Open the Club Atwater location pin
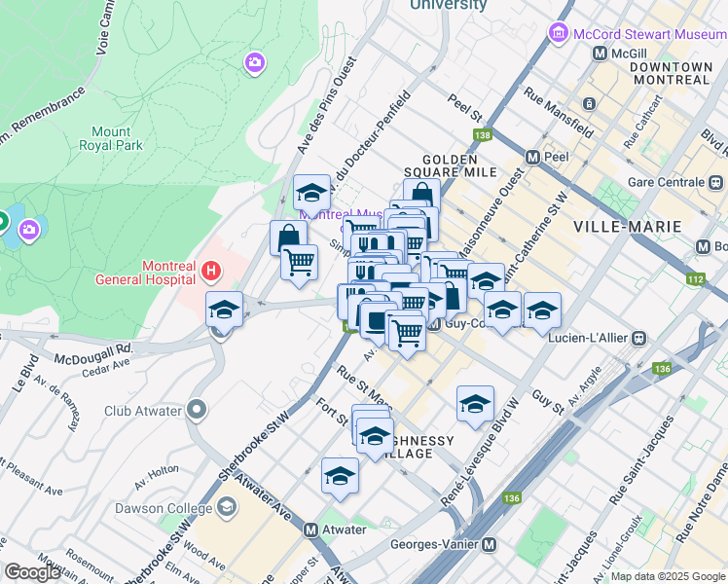 [197, 411]
